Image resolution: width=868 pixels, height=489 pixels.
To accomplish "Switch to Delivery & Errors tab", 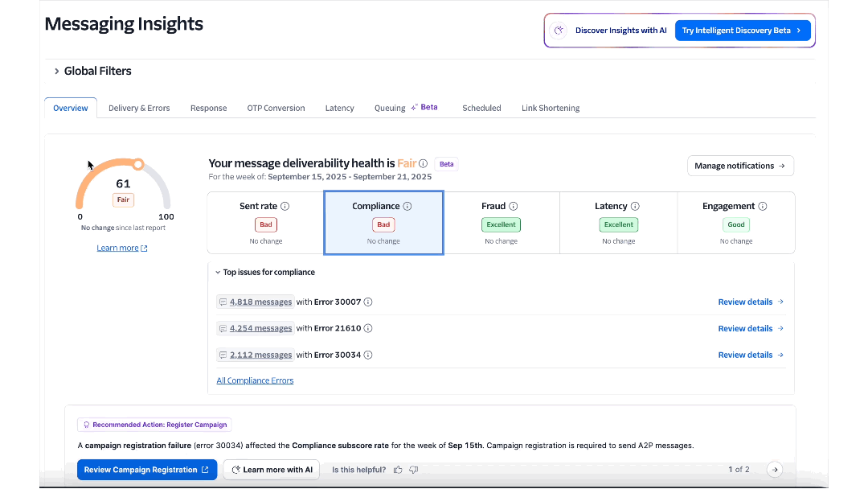I will click(139, 108).
